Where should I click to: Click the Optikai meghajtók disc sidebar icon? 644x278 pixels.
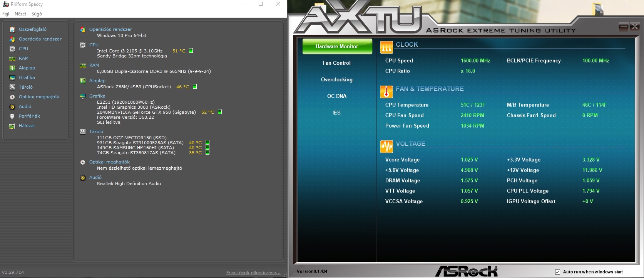coord(12,97)
